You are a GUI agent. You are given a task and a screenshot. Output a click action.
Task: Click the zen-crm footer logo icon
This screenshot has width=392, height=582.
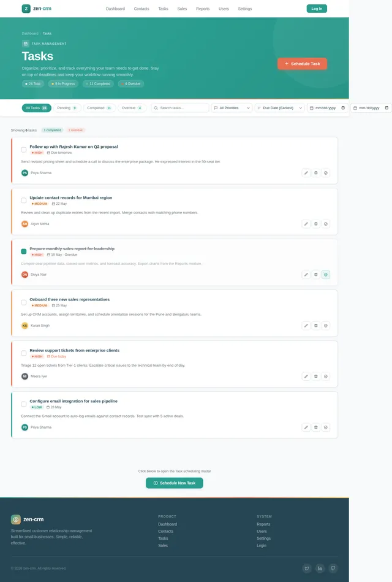(x=15, y=519)
